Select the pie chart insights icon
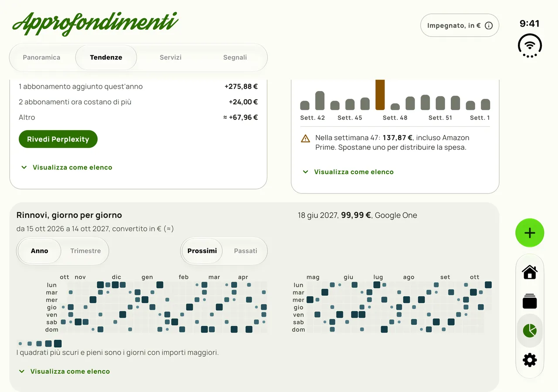Image resolution: width=558 pixels, height=392 pixels. pos(530,331)
